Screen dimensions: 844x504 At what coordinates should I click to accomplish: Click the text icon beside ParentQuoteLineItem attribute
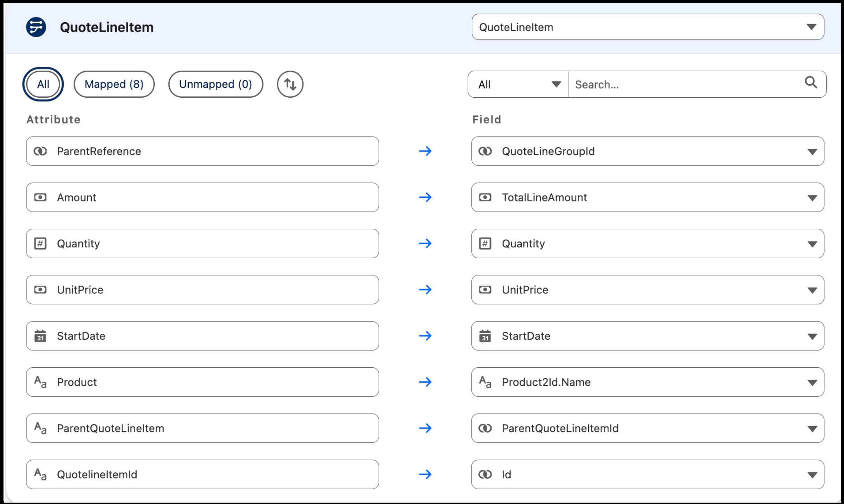tap(40, 428)
